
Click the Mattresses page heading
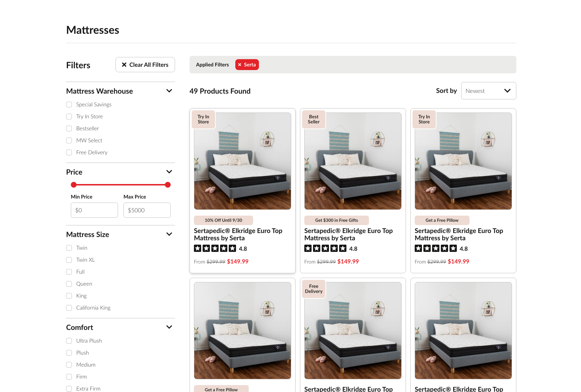(x=93, y=30)
